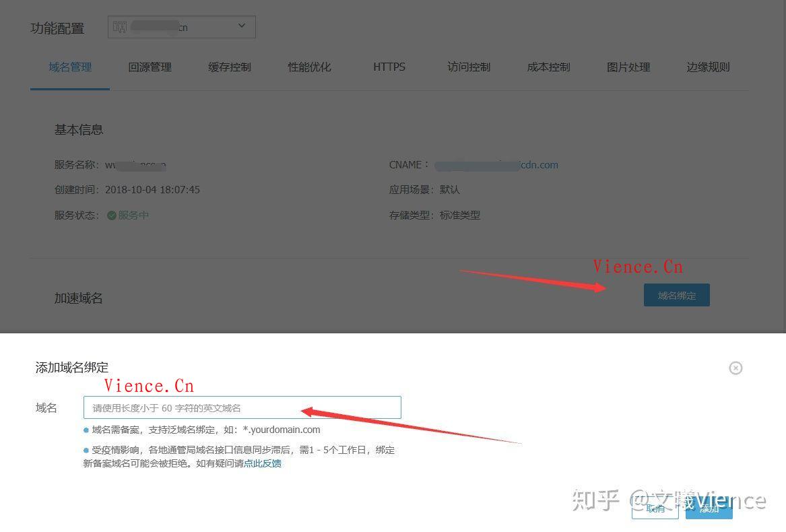786x532 pixels.
Task: Open the 边缘规则 tab
Action: pos(707,67)
